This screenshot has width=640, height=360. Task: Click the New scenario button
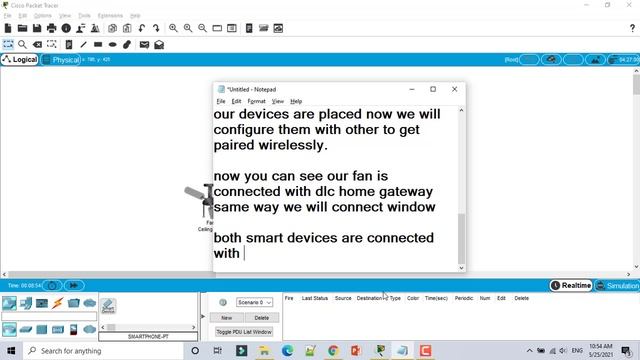tap(227, 318)
